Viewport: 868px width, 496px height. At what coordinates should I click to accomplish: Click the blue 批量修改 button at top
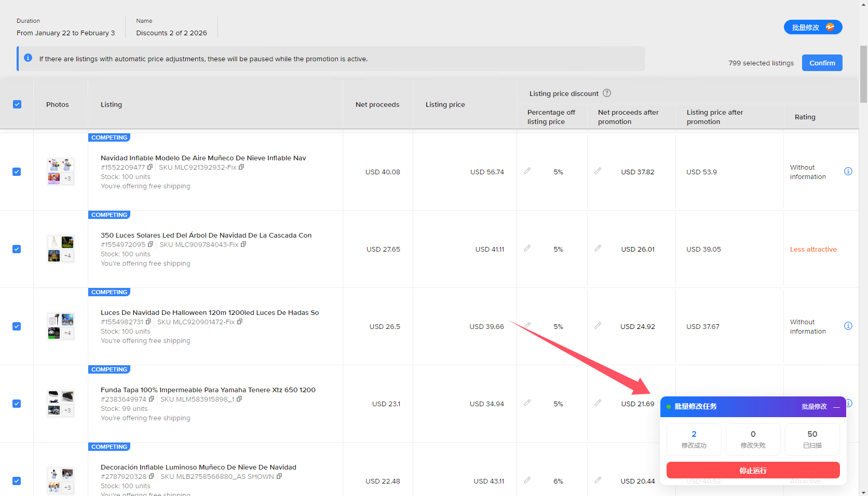(x=812, y=27)
